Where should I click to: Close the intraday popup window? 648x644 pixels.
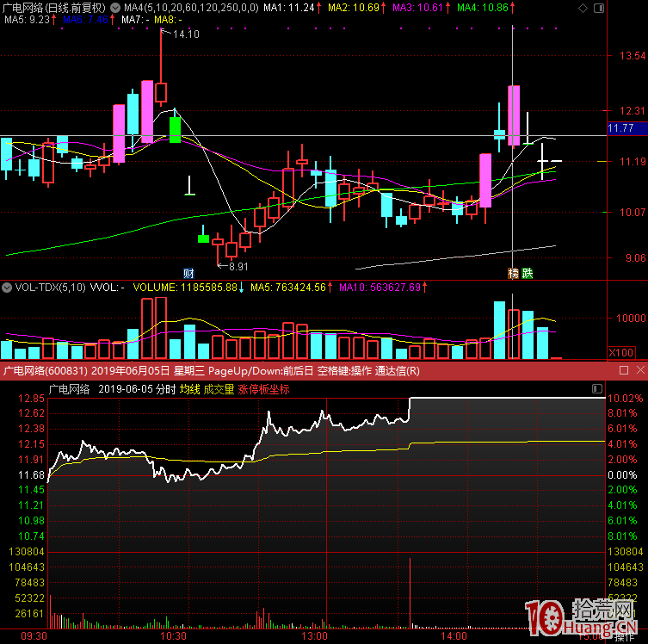coord(640,370)
